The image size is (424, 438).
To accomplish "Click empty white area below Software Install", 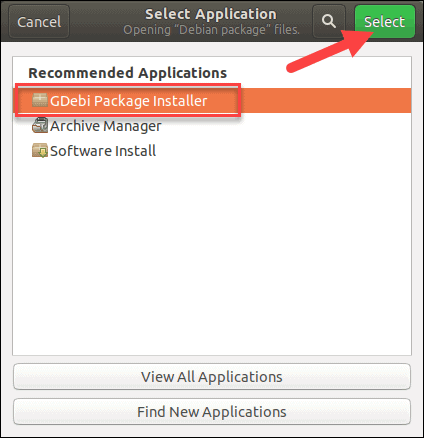I will point(212,258).
